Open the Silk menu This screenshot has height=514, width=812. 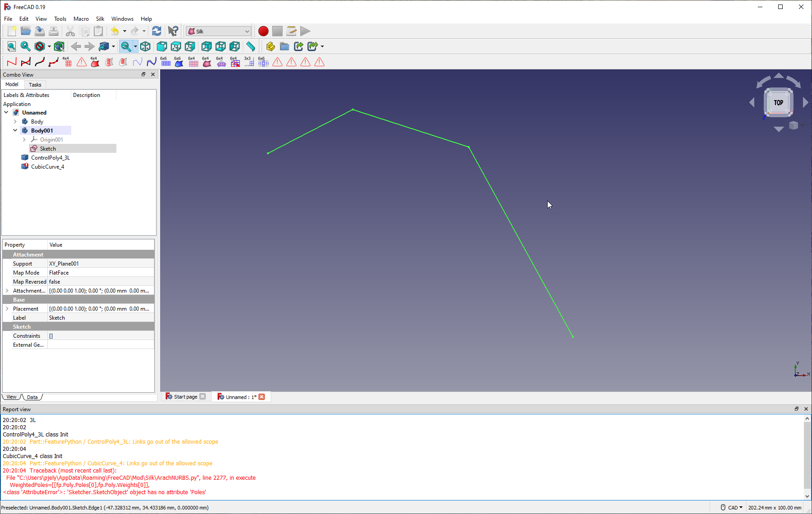pyautogui.click(x=100, y=19)
